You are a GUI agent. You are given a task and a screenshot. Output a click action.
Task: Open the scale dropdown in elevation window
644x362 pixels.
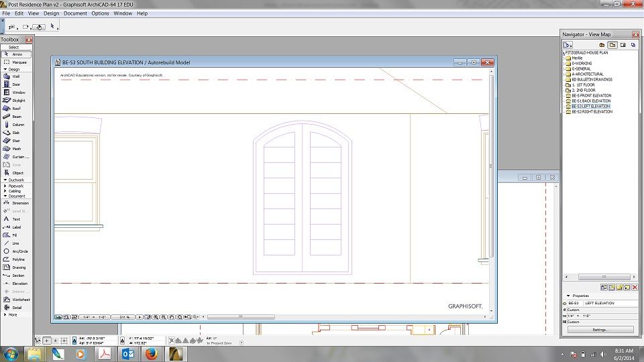click(x=95, y=317)
